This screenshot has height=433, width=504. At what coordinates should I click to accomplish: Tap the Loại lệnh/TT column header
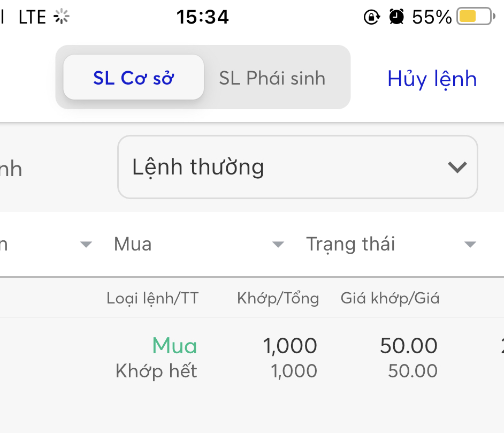[152, 298]
